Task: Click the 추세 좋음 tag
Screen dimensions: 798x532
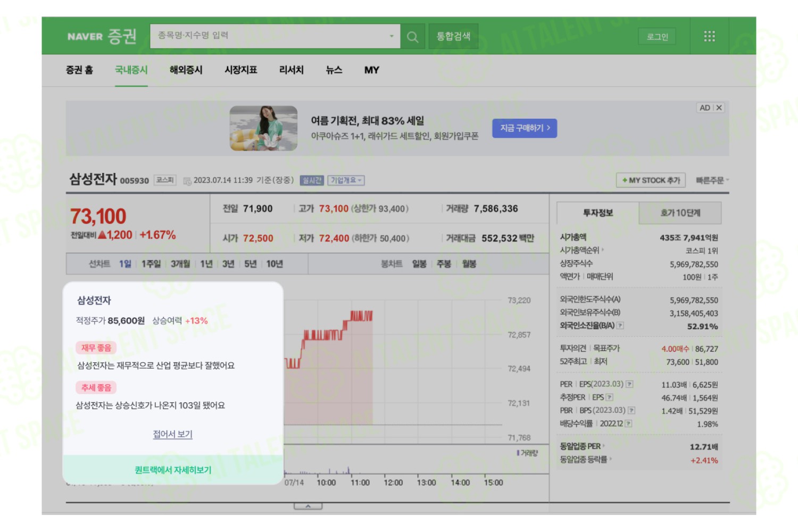Action: pos(96,387)
